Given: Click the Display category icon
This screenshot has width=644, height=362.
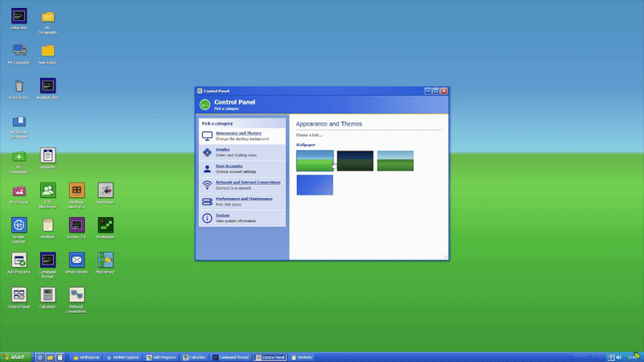Looking at the screenshot, I should click(207, 152).
